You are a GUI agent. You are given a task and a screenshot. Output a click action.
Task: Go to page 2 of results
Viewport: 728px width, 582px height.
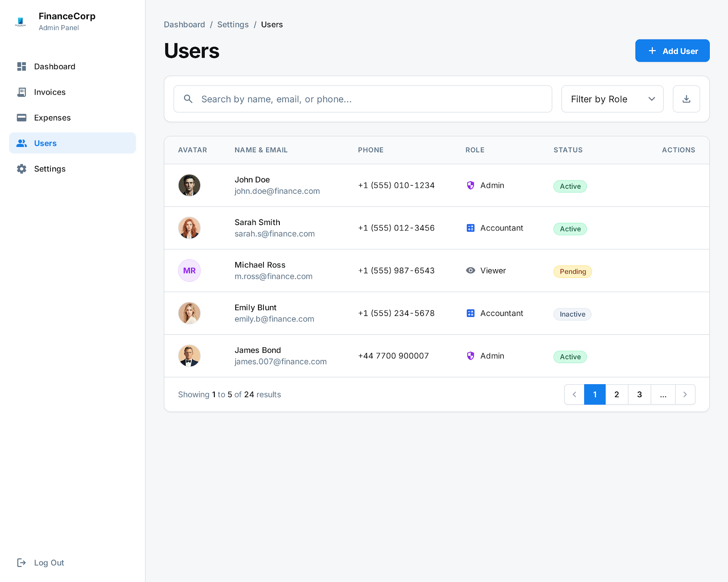617,395
